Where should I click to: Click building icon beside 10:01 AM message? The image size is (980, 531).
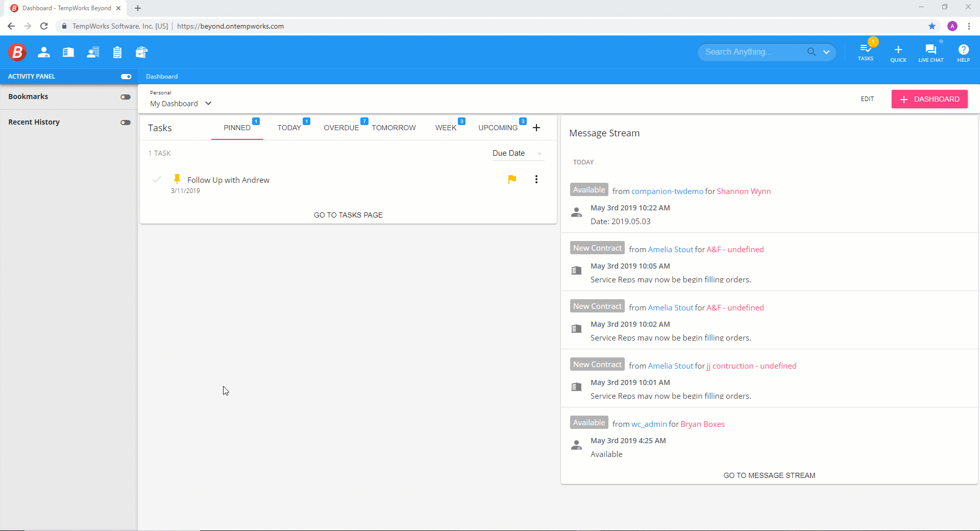point(576,387)
